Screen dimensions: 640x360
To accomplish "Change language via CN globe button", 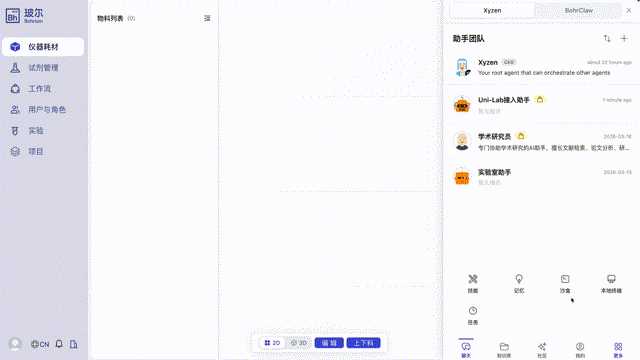I will [40, 344].
